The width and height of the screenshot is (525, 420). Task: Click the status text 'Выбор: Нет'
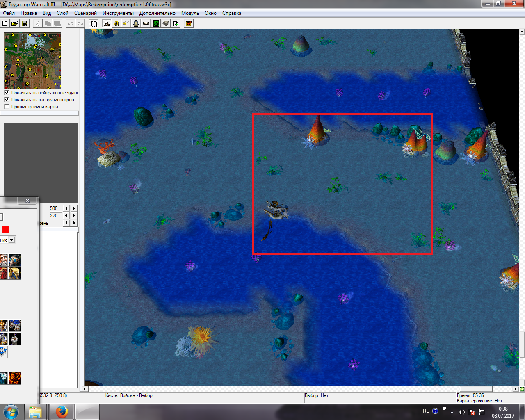tap(317, 395)
